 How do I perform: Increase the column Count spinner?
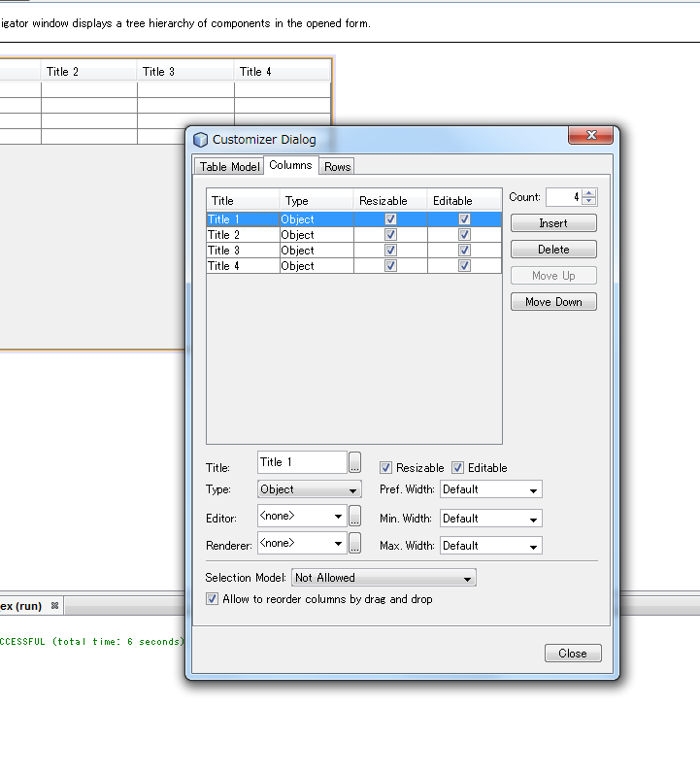tap(589, 193)
